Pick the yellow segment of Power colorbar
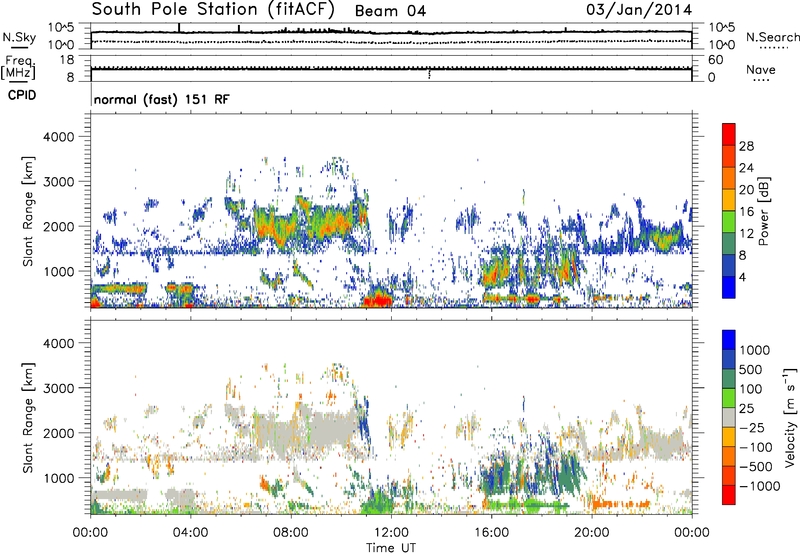Screen dimensions: 800x554 tap(729, 200)
